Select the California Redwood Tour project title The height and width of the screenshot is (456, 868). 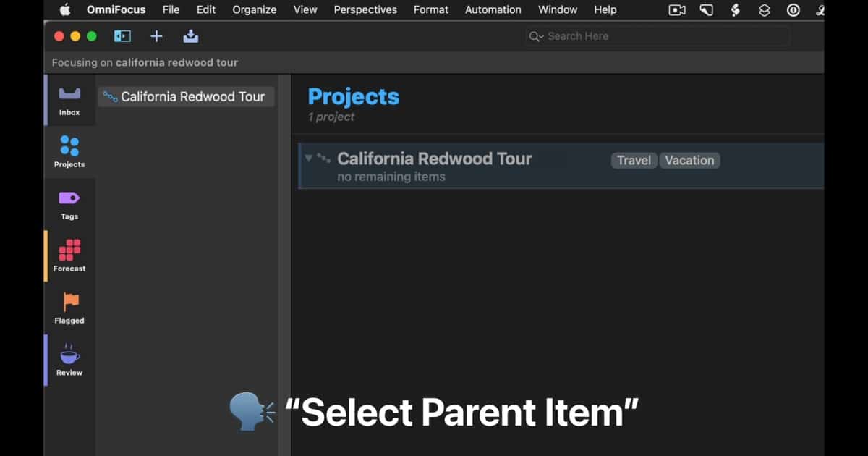click(x=435, y=159)
